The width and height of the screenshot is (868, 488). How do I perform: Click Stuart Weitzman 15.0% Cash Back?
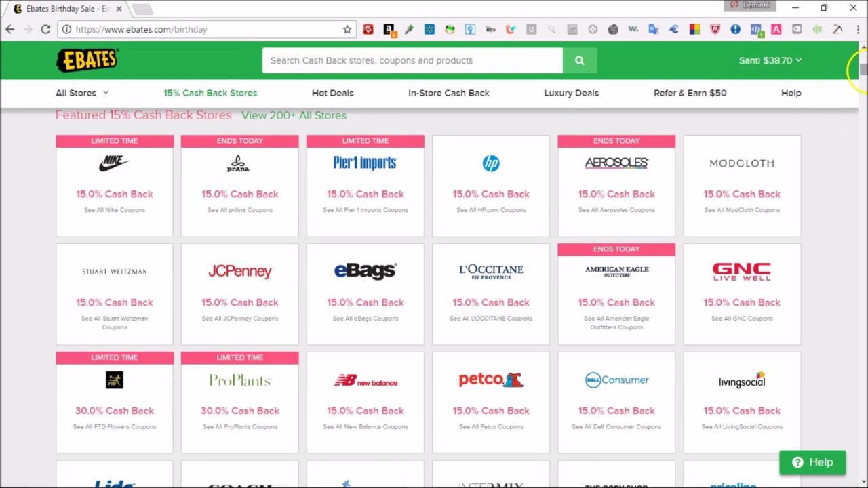(115, 302)
